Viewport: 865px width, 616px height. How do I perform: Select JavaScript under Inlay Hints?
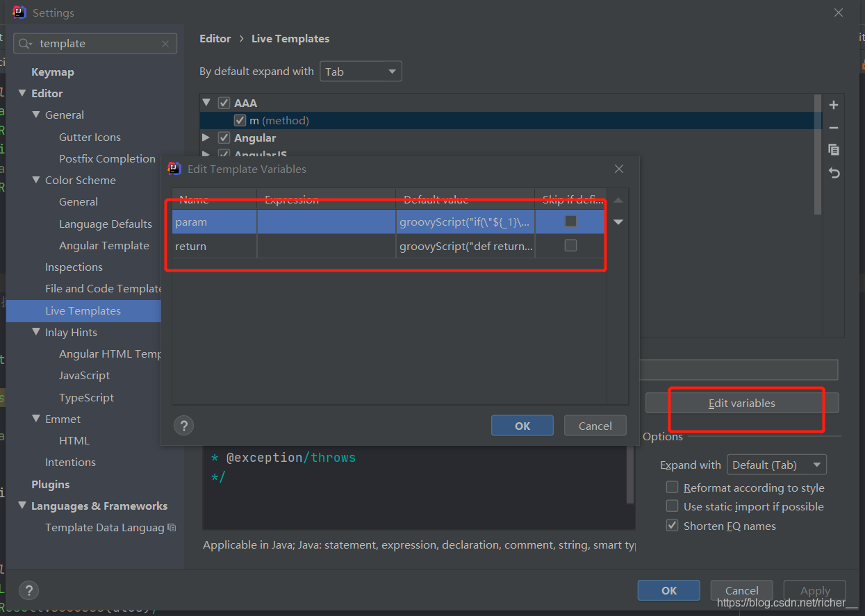point(85,376)
